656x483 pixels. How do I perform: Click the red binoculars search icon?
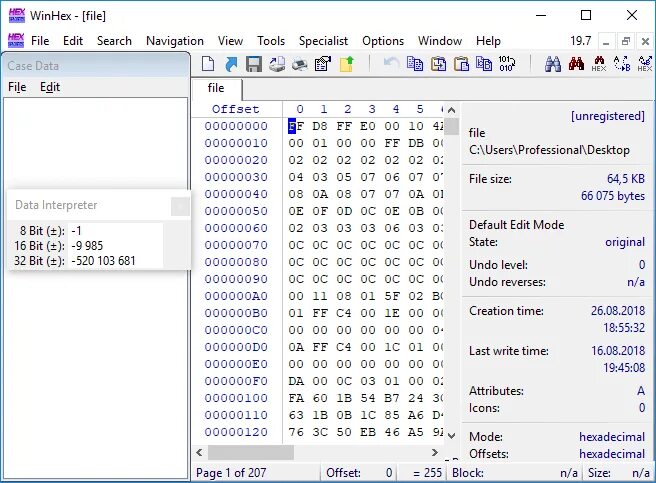576,64
